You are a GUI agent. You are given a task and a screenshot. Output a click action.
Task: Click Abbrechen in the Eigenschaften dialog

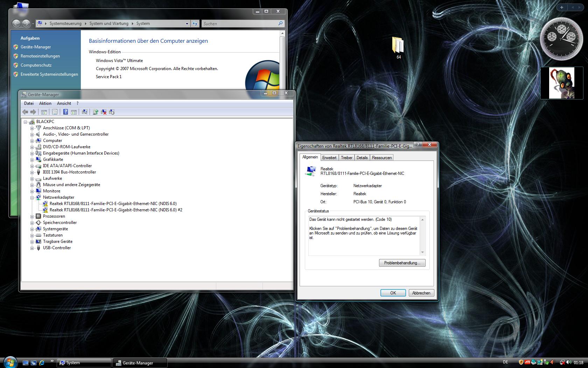pos(421,293)
